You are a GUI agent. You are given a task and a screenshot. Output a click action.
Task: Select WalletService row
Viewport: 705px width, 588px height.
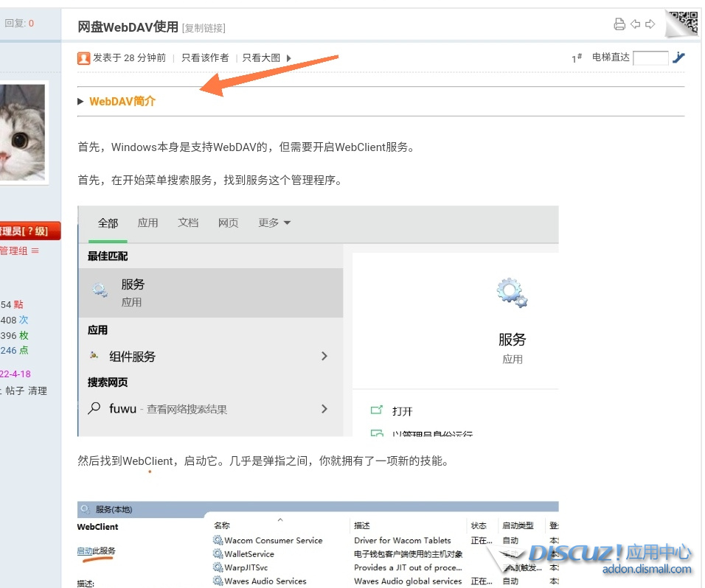point(386,554)
